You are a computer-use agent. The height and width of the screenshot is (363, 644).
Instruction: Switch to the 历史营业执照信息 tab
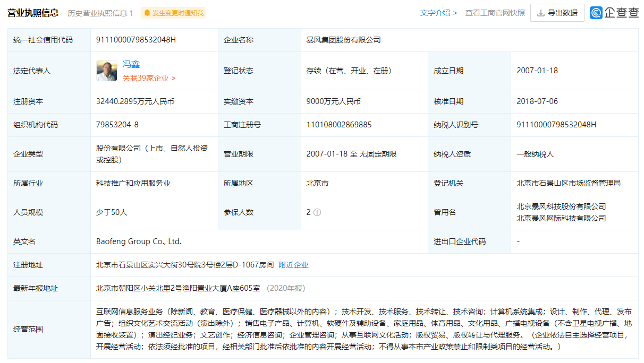coord(100,13)
